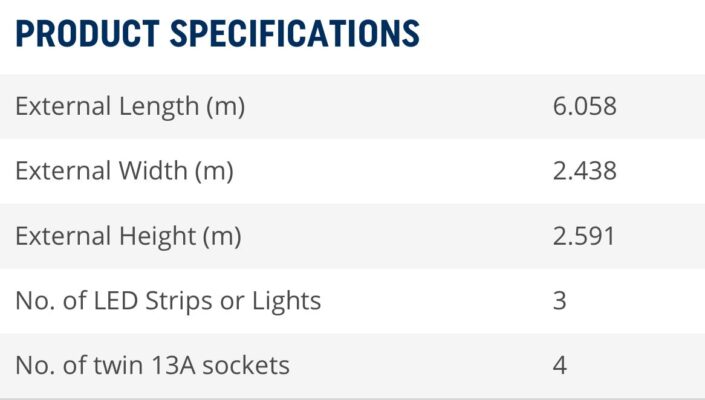Click the 2.438 width value
705x400 pixels.
point(584,171)
